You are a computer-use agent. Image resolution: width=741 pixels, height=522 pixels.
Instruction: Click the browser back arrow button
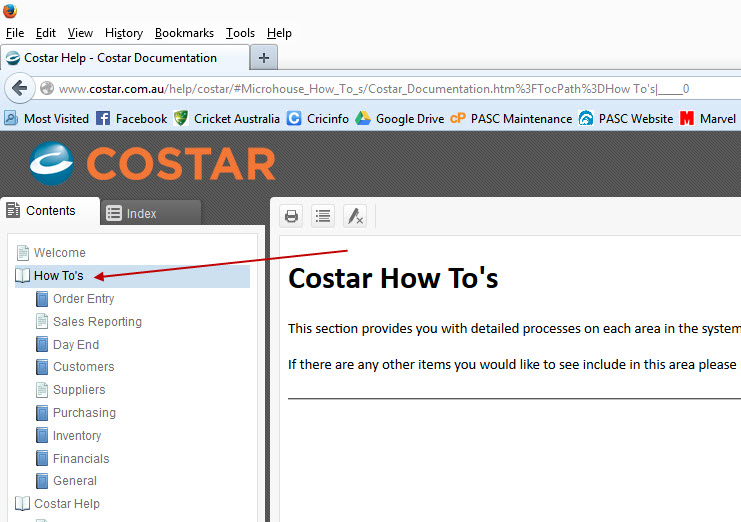tap(19, 88)
